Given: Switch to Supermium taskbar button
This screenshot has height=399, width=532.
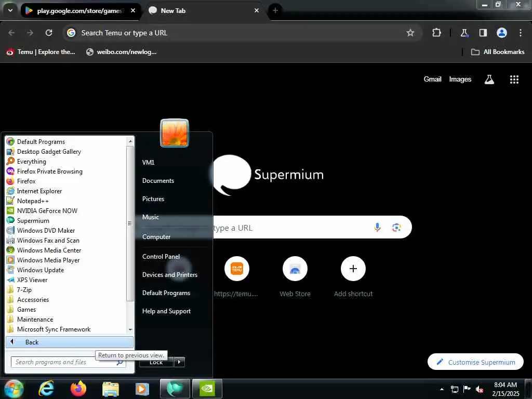Looking at the screenshot, I should pos(175,389).
